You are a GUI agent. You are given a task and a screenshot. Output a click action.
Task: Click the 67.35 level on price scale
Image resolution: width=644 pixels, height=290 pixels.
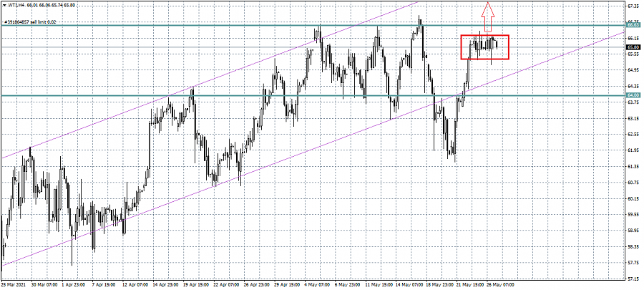(633, 6)
